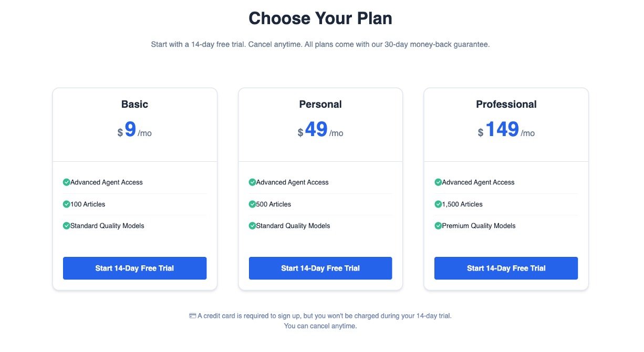Click checkmark icon beside Personal Standard Quality Models
644x352 pixels.
click(252, 226)
